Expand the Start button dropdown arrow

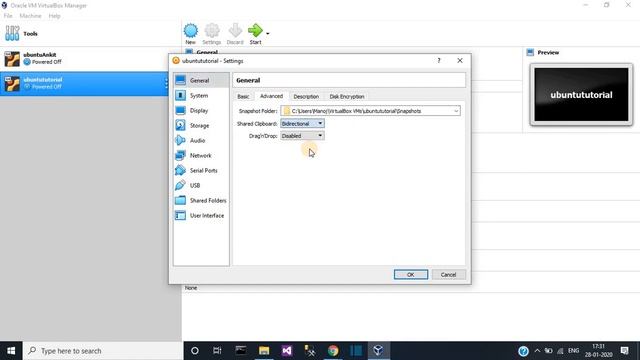[268, 33]
